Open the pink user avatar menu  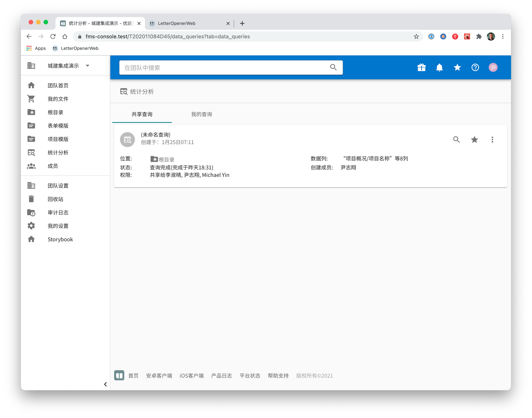[x=493, y=67]
